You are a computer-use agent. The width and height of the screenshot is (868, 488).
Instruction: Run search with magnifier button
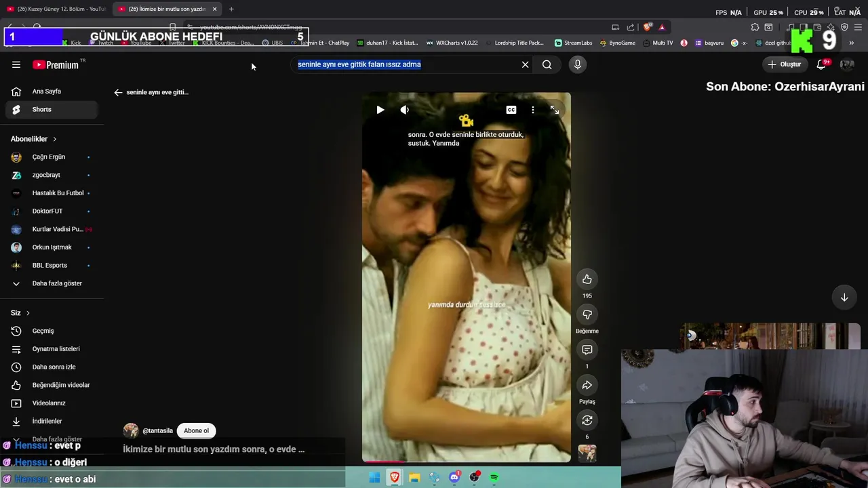point(547,64)
